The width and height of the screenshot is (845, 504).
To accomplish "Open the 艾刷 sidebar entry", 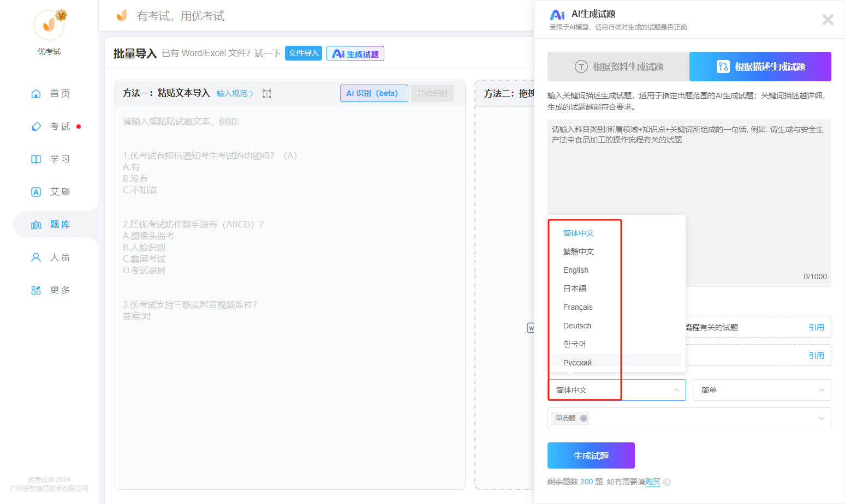I will pos(56,192).
